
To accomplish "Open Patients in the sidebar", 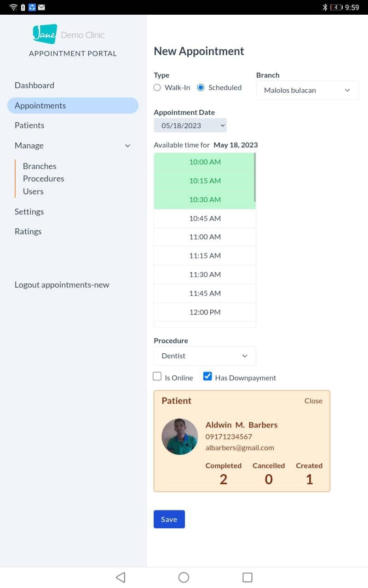I will tap(29, 125).
